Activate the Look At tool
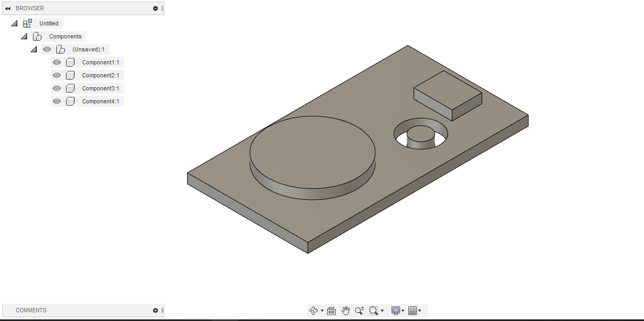Viewport: 644px width, 321px height. click(x=331, y=310)
